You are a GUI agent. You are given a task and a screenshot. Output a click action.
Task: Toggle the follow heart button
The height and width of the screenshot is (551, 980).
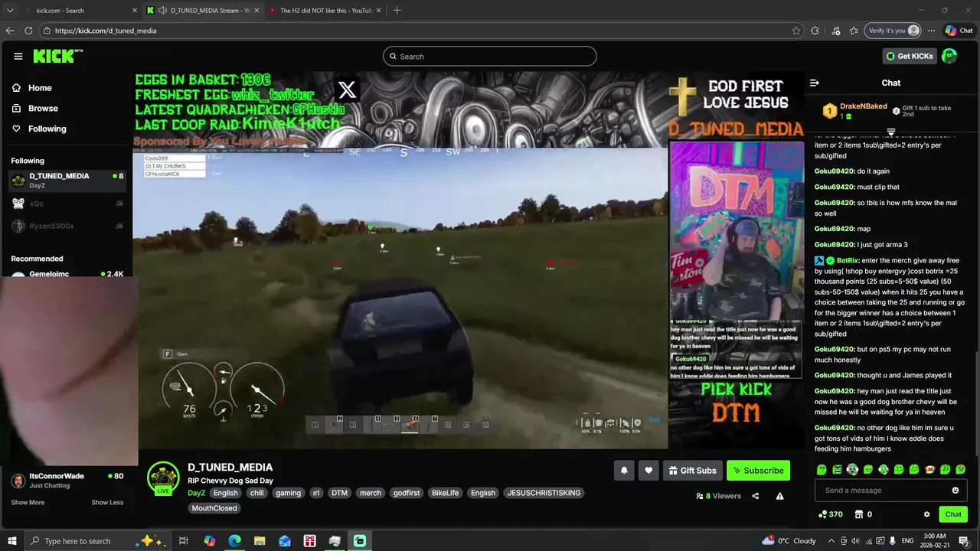(x=648, y=471)
